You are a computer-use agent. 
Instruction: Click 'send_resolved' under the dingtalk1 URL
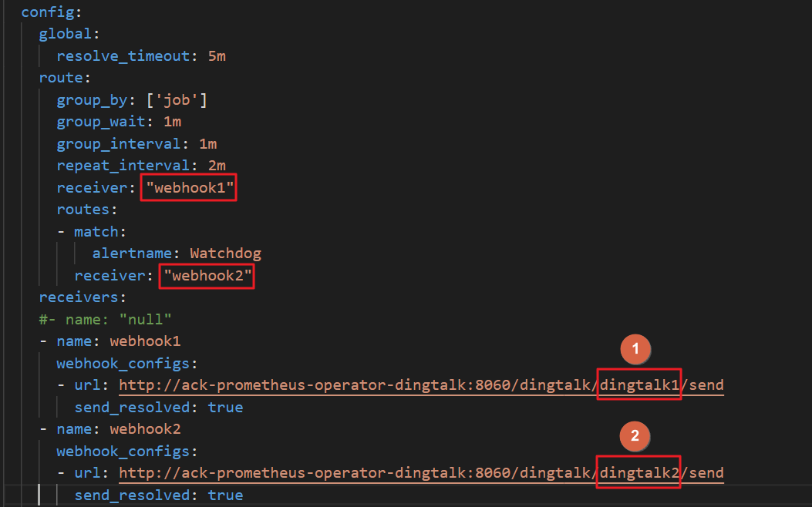[132, 407]
